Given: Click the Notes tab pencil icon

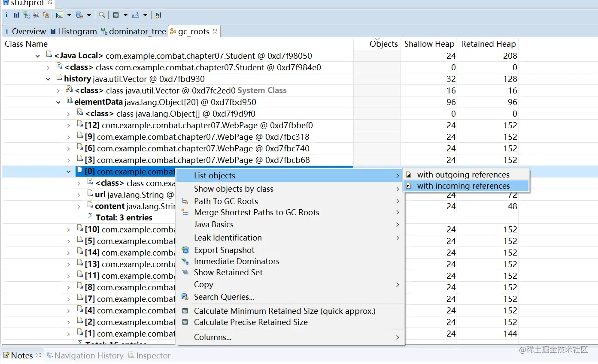Looking at the screenshot, I should [6, 355].
